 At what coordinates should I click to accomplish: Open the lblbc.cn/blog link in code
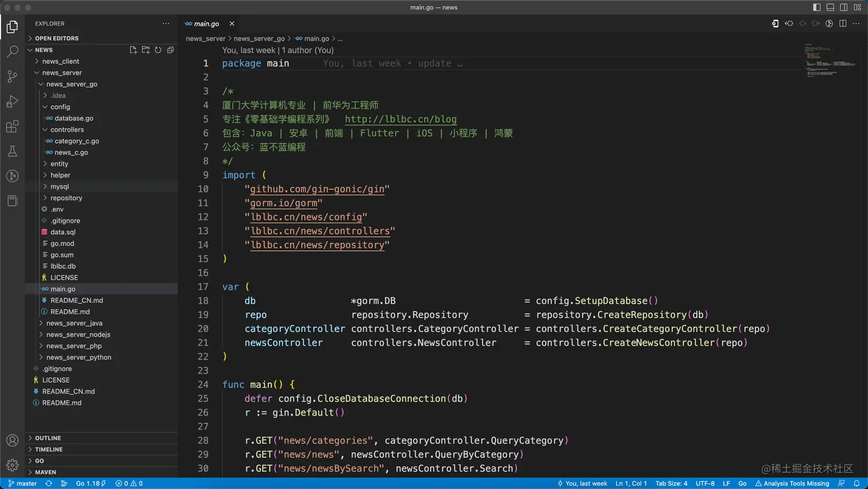pos(401,119)
